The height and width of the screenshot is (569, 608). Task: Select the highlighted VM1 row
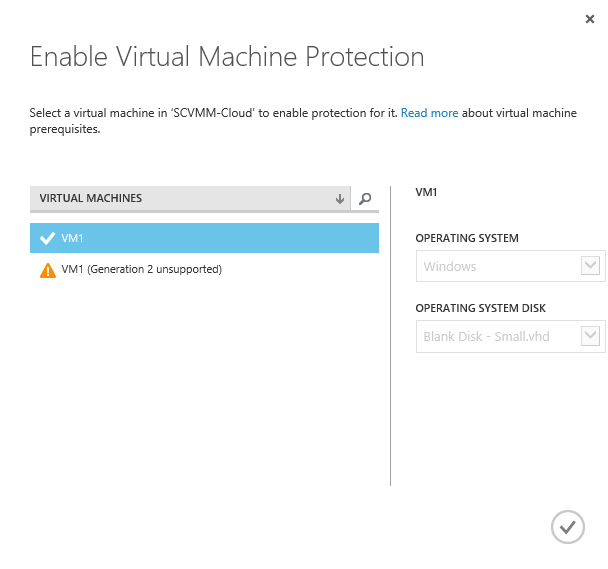[204, 238]
